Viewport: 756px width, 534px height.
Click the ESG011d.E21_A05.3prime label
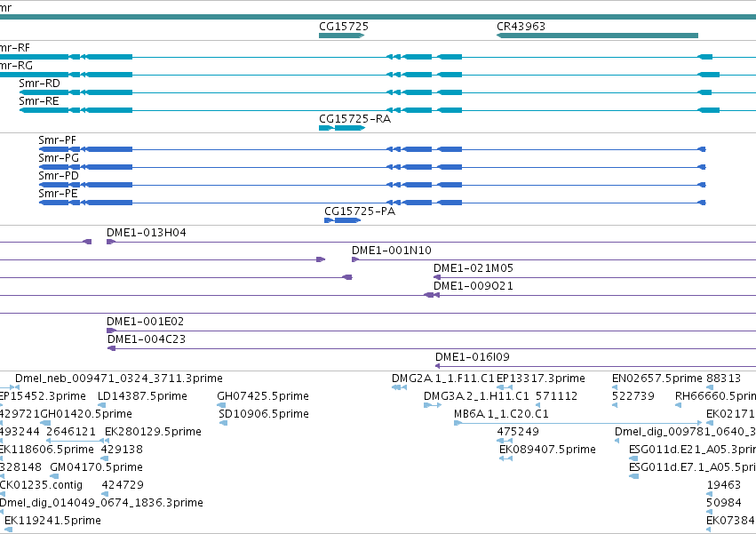point(692,450)
